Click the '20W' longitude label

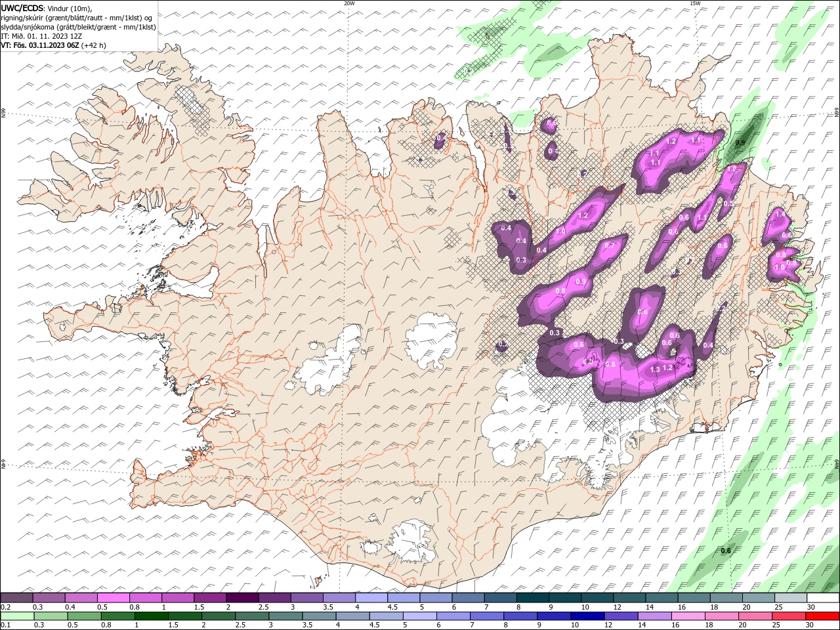(x=349, y=3)
